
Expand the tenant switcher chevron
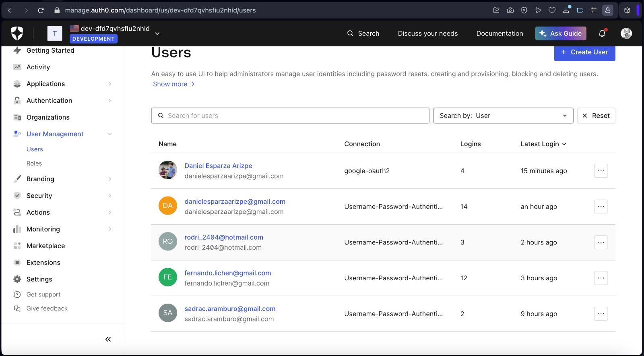tap(157, 33)
